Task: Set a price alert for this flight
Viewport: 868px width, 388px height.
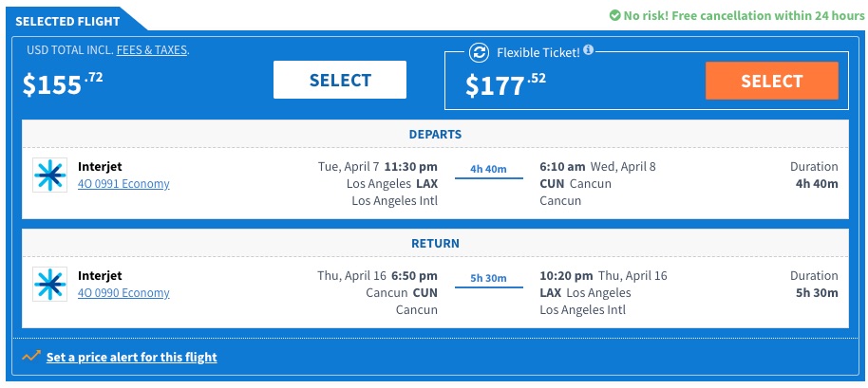Action: [131, 358]
